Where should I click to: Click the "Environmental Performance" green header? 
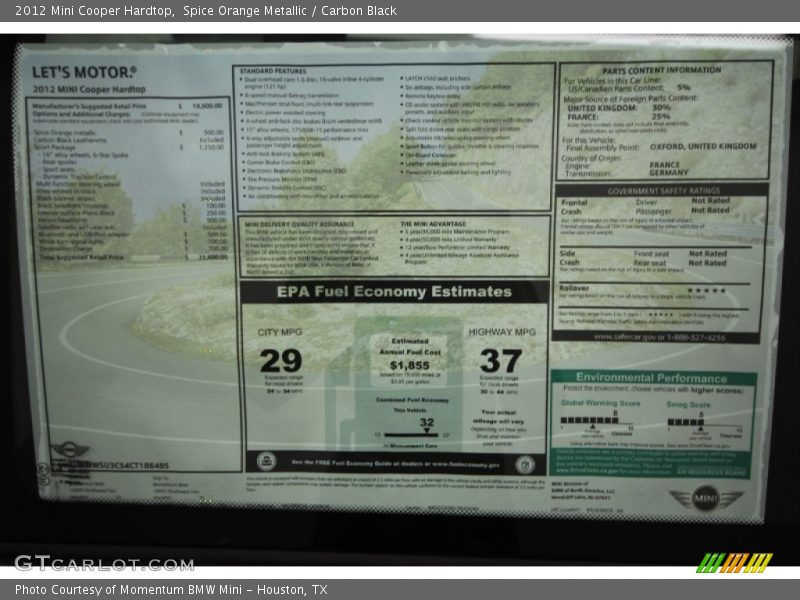point(652,378)
